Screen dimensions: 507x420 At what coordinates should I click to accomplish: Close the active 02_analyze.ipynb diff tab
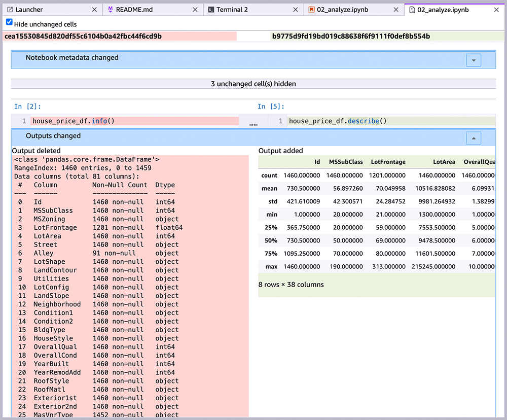(x=496, y=10)
